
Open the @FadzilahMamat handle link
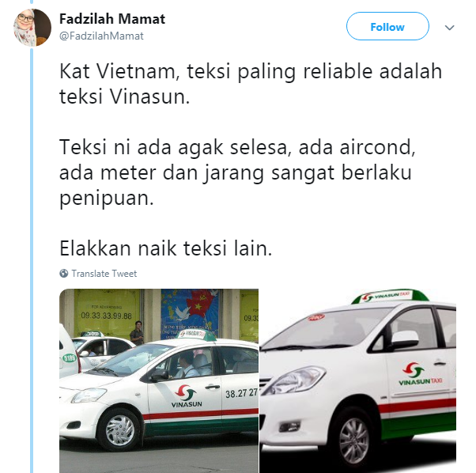tap(101, 36)
